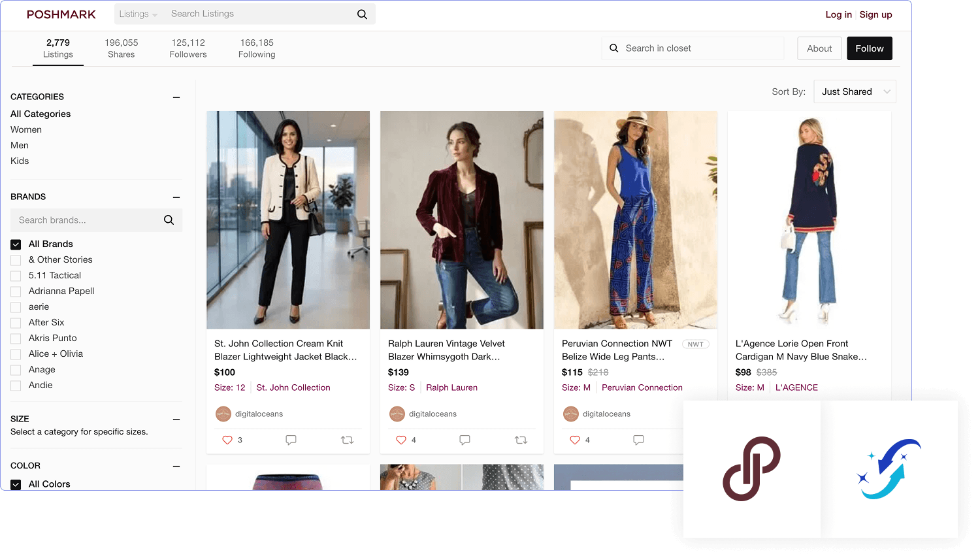Viewport: 980px width, 560px height.
Task: Filter by Kids category
Action: (x=20, y=161)
